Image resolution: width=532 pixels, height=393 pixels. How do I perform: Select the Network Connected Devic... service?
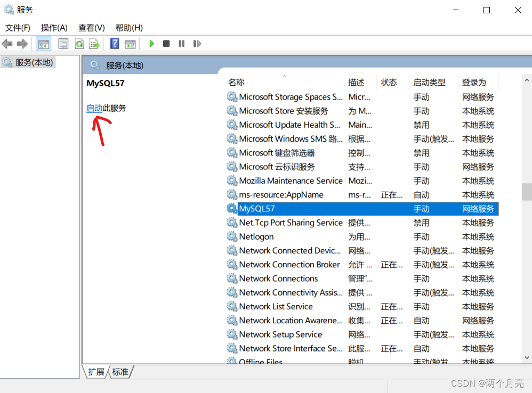290,251
